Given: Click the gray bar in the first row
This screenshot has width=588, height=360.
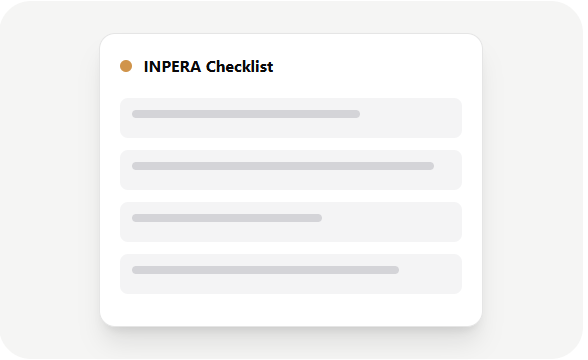Looking at the screenshot, I should (246, 114).
